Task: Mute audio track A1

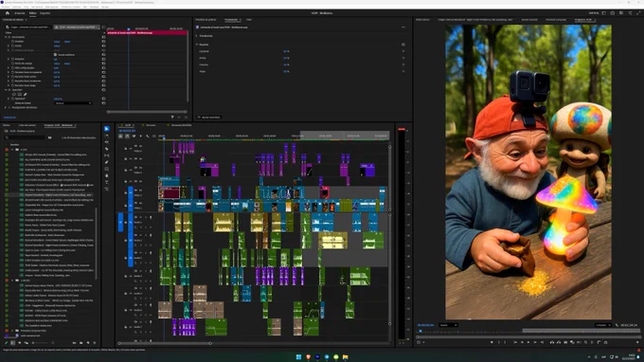Action: (x=141, y=217)
